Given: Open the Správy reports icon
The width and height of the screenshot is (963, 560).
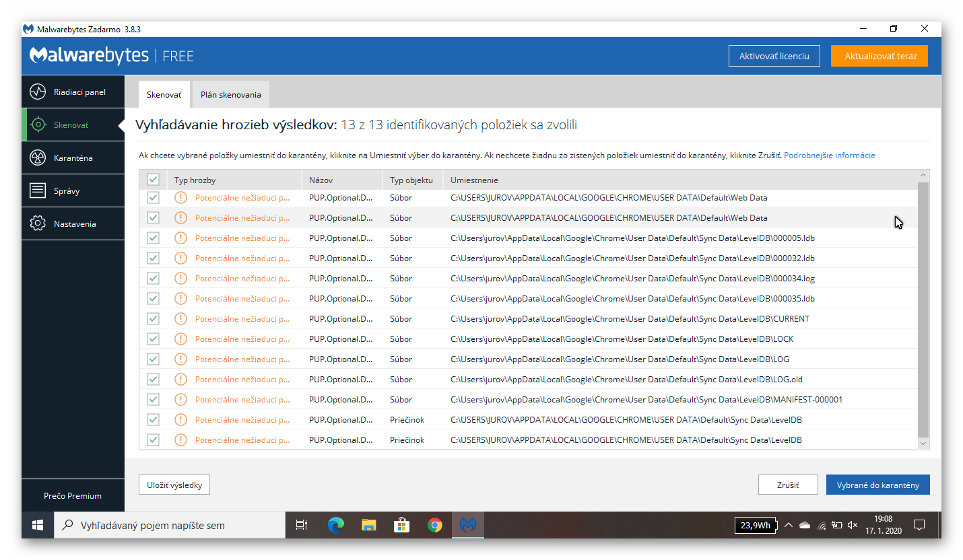Looking at the screenshot, I should tap(38, 190).
